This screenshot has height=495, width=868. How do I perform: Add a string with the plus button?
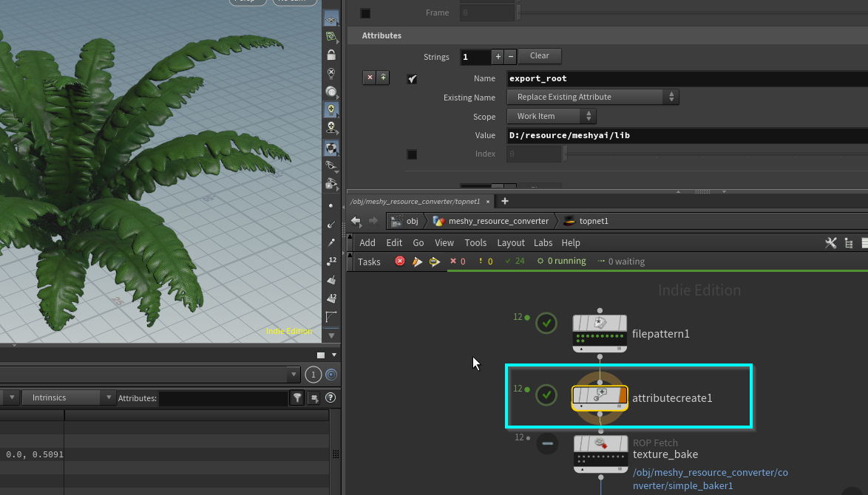point(498,56)
